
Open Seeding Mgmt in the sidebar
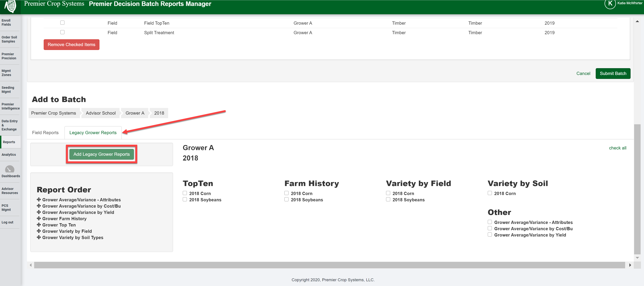click(8, 89)
